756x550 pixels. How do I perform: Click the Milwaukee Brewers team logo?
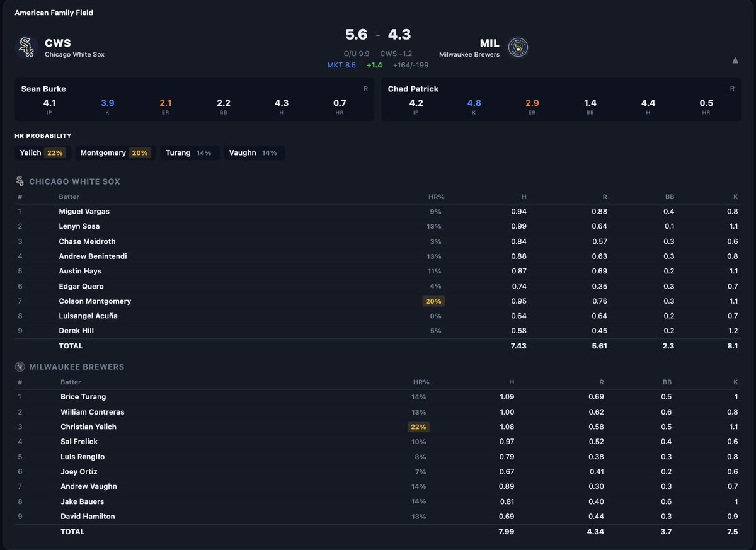(518, 47)
